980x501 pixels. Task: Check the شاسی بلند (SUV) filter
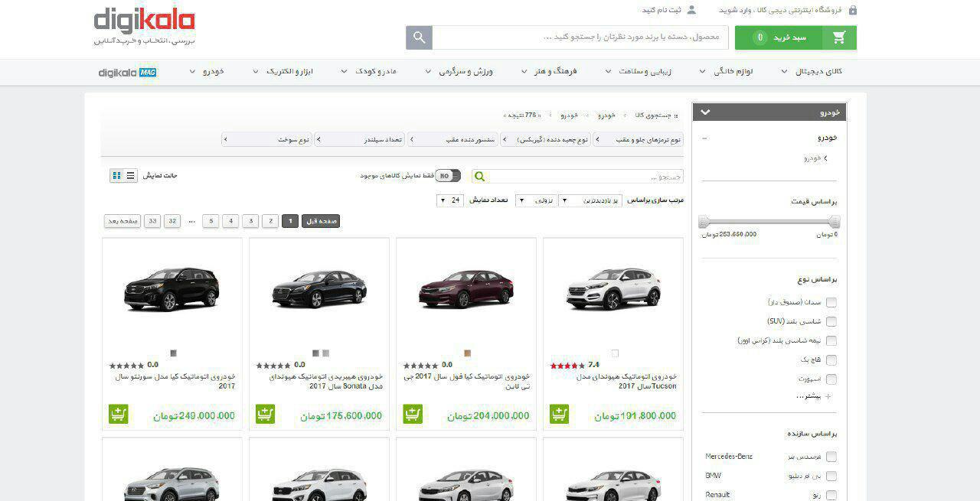pos(831,322)
